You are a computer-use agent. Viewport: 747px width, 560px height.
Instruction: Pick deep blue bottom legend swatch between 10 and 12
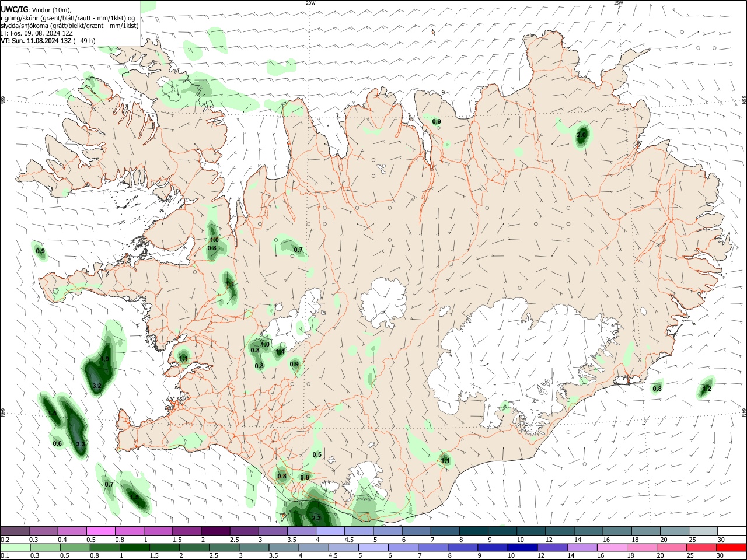click(521, 548)
